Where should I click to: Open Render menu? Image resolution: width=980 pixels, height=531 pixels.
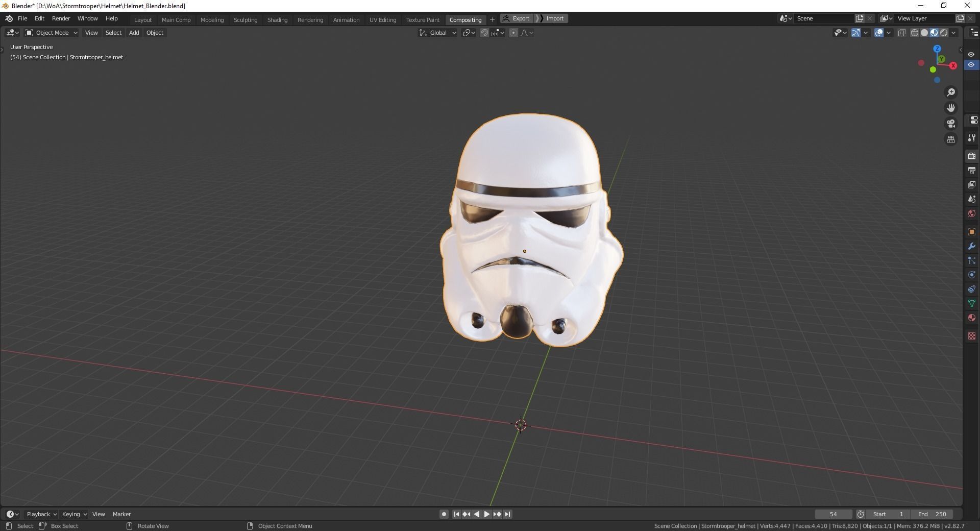[61, 18]
